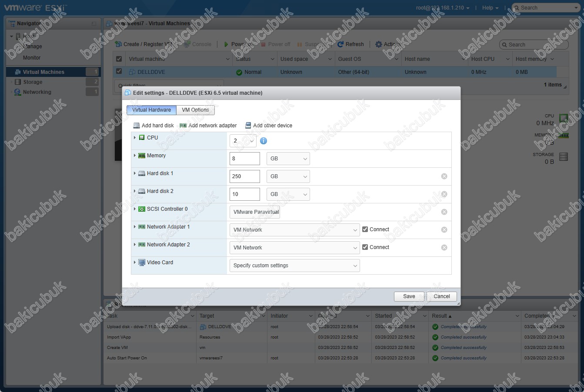584x392 pixels.
Task: Click the Video Card monitor icon
Action: coord(142,262)
